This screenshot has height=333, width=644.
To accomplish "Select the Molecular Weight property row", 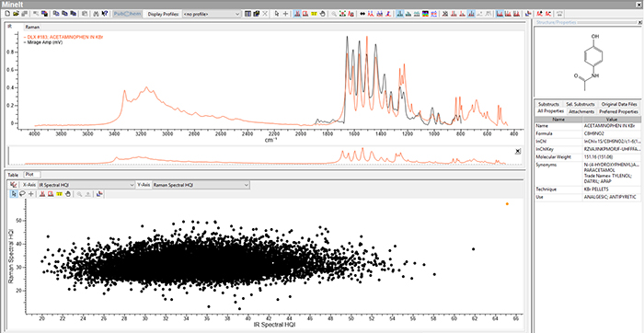I will (588, 157).
